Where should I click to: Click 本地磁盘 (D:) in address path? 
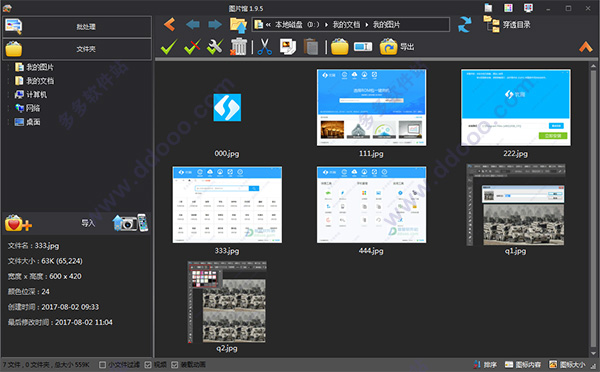(297, 24)
